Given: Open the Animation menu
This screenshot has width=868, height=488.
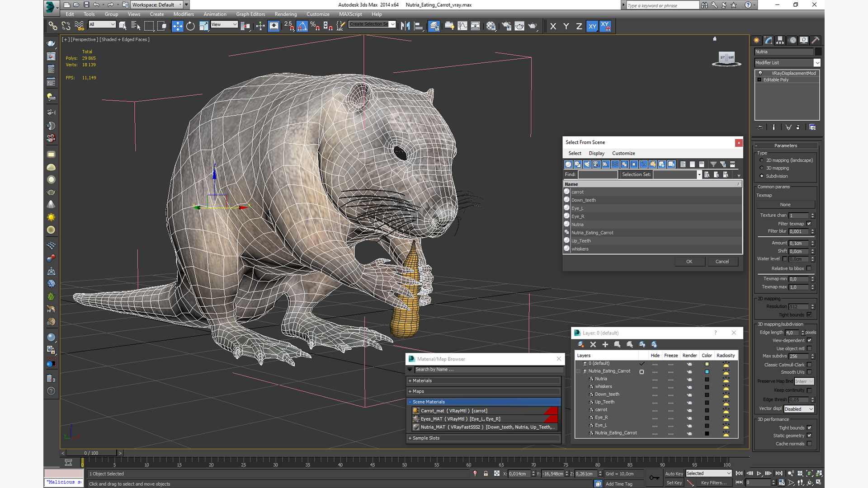Looking at the screenshot, I should pos(215,14).
